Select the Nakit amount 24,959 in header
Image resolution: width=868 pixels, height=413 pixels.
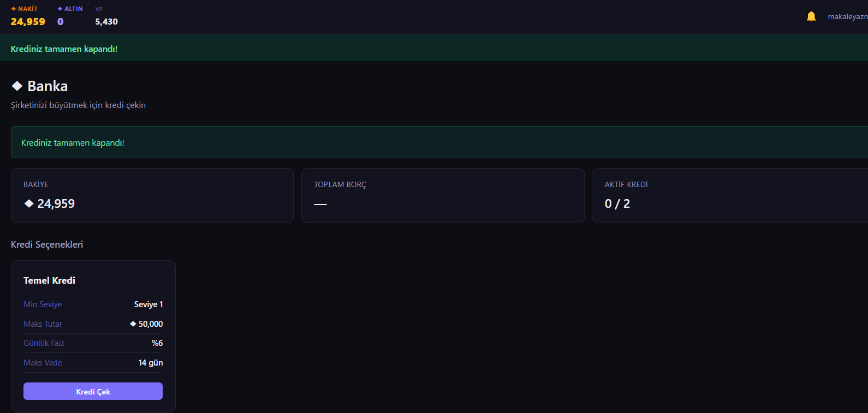pos(28,22)
